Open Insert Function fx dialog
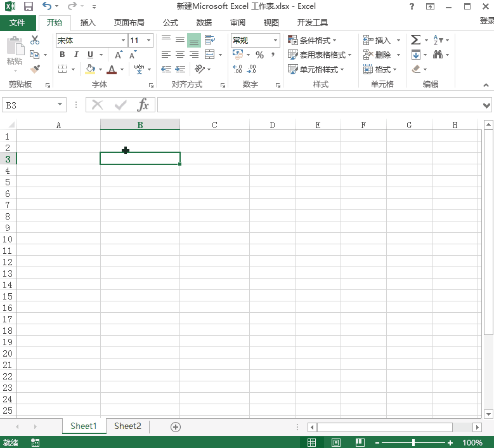Screen dimensions: 494x448 point(143,105)
